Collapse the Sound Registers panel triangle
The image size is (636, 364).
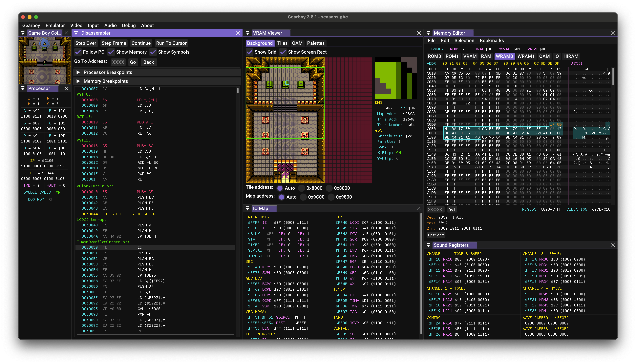point(428,245)
